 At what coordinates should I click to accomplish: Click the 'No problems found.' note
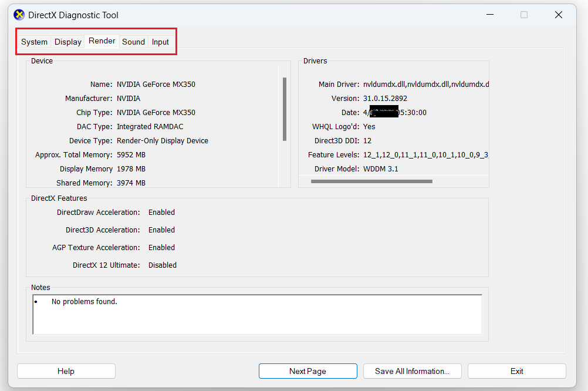[x=85, y=301]
